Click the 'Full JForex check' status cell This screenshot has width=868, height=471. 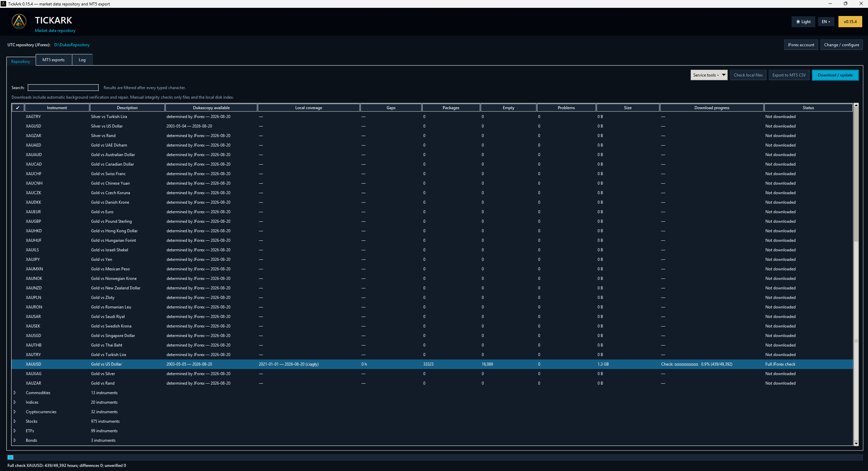(x=780, y=364)
